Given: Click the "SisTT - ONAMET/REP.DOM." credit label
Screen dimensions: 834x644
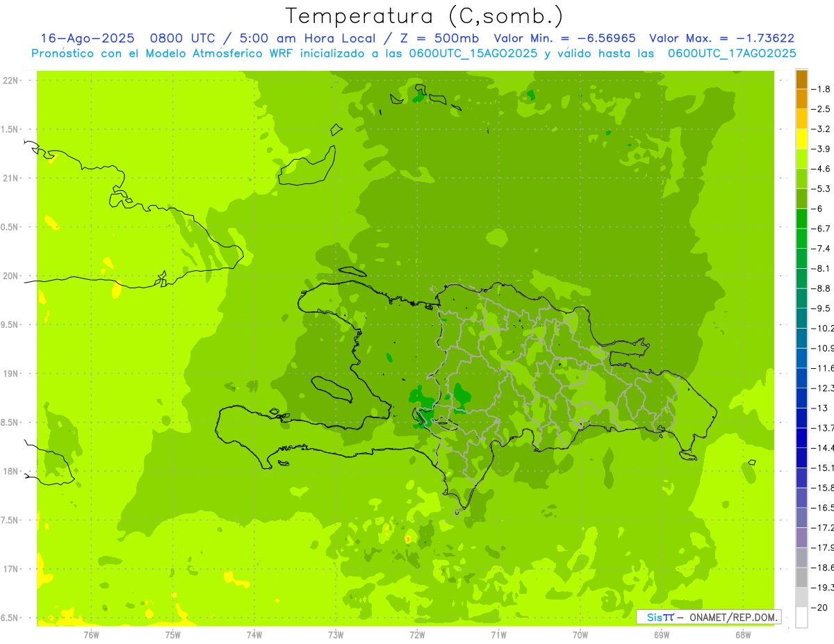Looking at the screenshot, I should (709, 617).
